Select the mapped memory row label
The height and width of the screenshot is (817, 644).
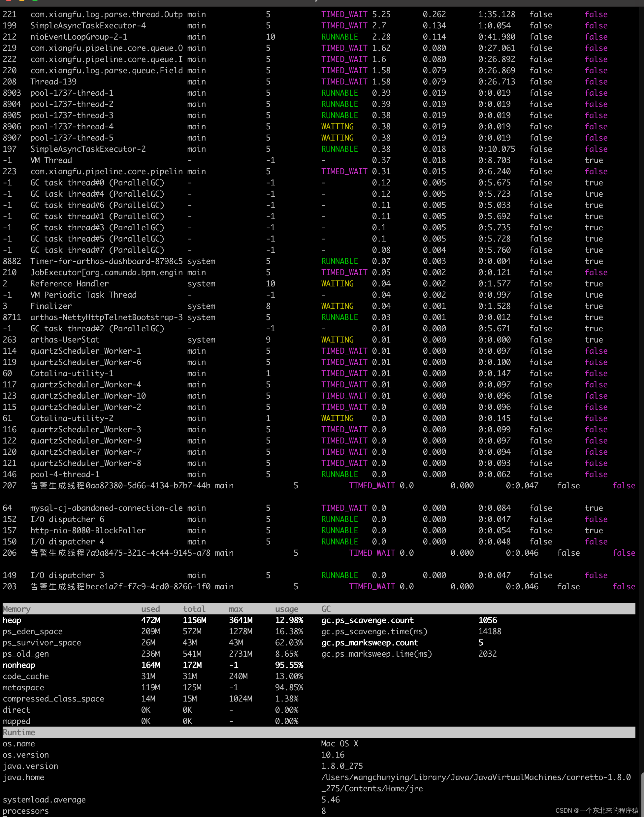(16, 721)
